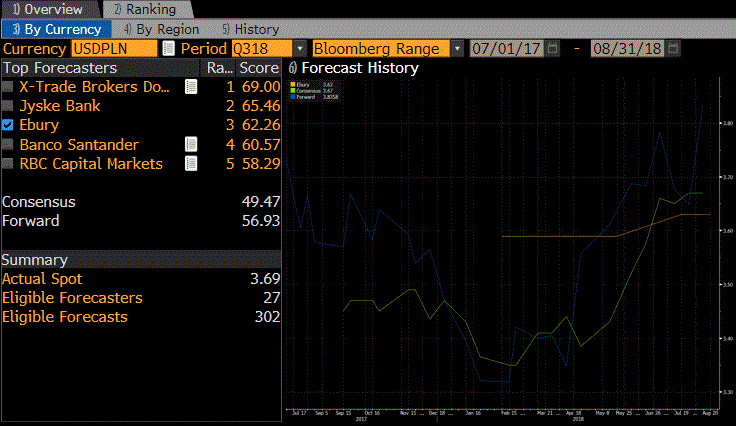Tick the X-Trade Brokers checkbox
The width and height of the screenshot is (736, 426).
[8, 87]
